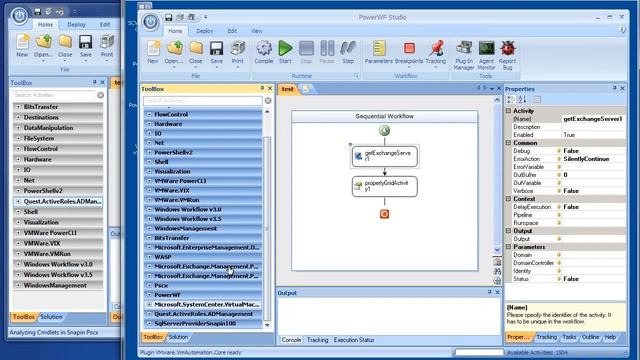Click the save icon in quick access toolbar

point(169,17)
